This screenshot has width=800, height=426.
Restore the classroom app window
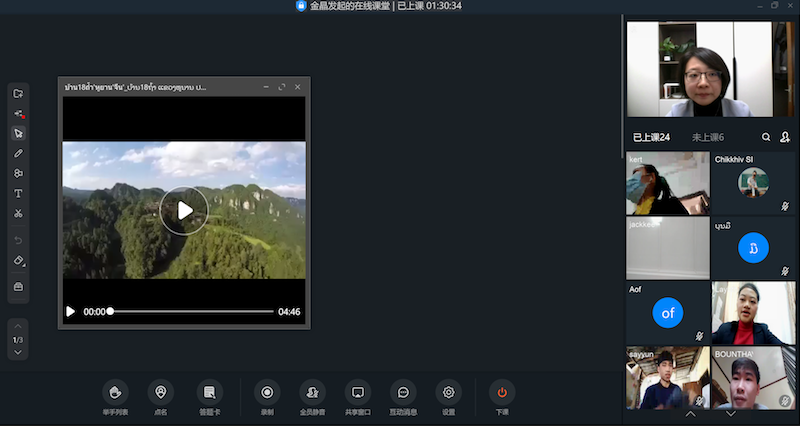pyautogui.click(x=775, y=6)
